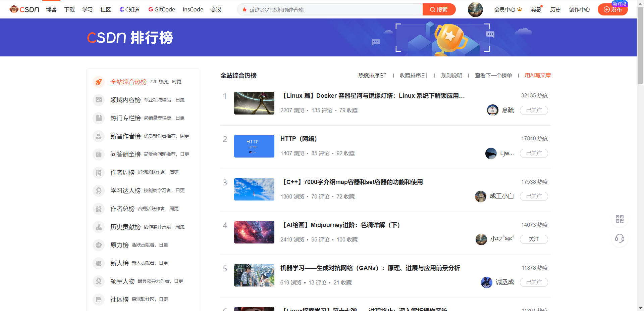Viewport: 644px width, 311px height.
Task: Sort list by 收藏排序
Action: tap(413, 76)
